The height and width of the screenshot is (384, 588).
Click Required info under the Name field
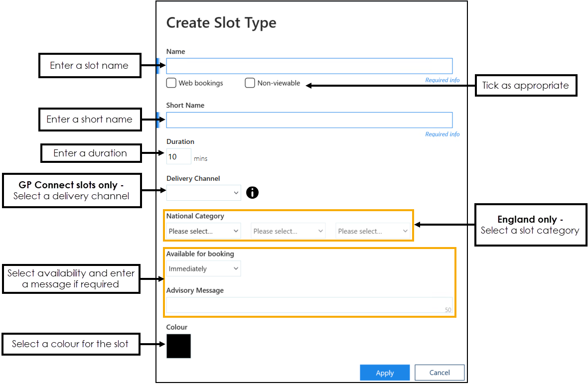click(442, 80)
